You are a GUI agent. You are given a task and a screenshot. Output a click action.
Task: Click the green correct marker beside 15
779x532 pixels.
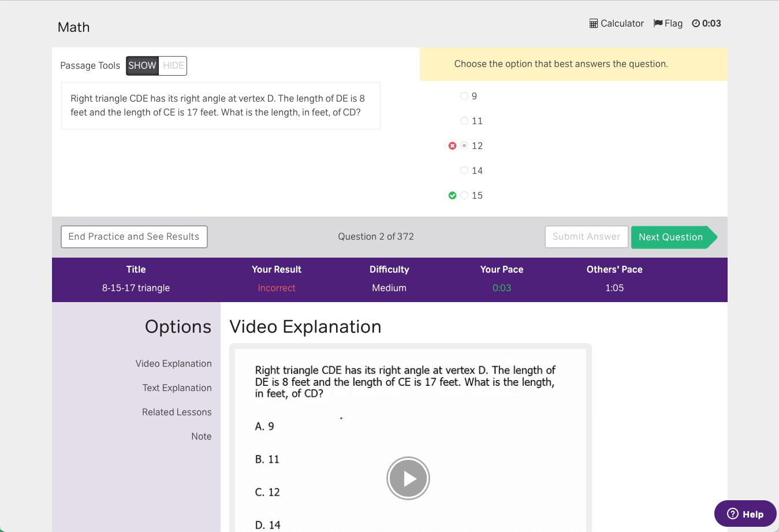(452, 195)
